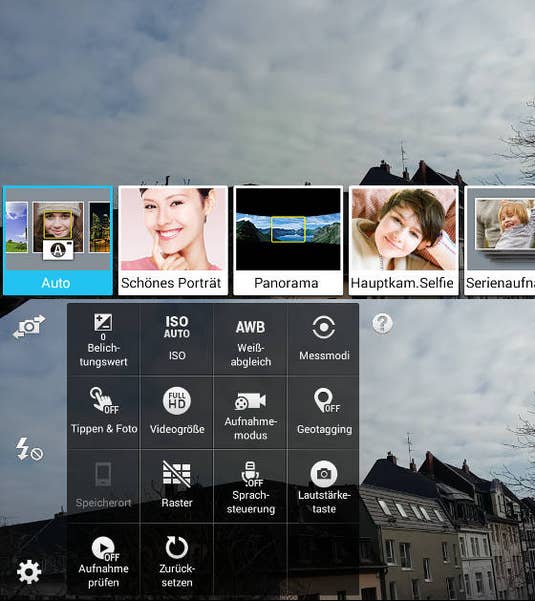
Task: Tap the flash off icon
Action: coord(30,449)
